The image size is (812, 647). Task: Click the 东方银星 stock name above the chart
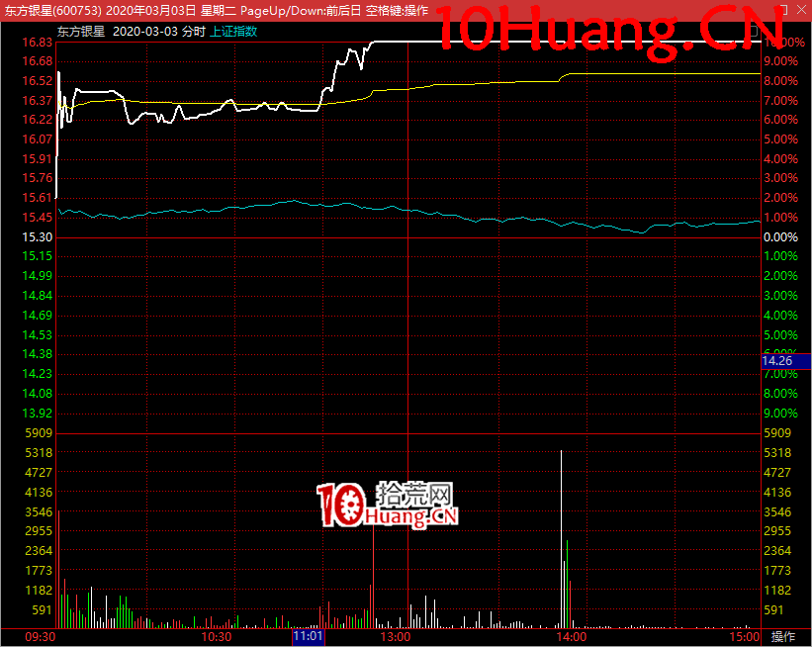tap(81, 32)
